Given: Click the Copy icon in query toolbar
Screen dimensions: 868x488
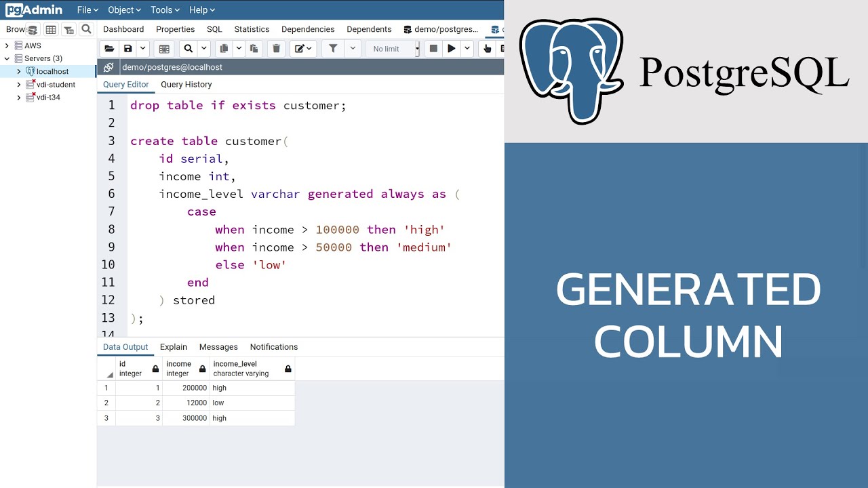Looking at the screenshot, I should click(224, 49).
